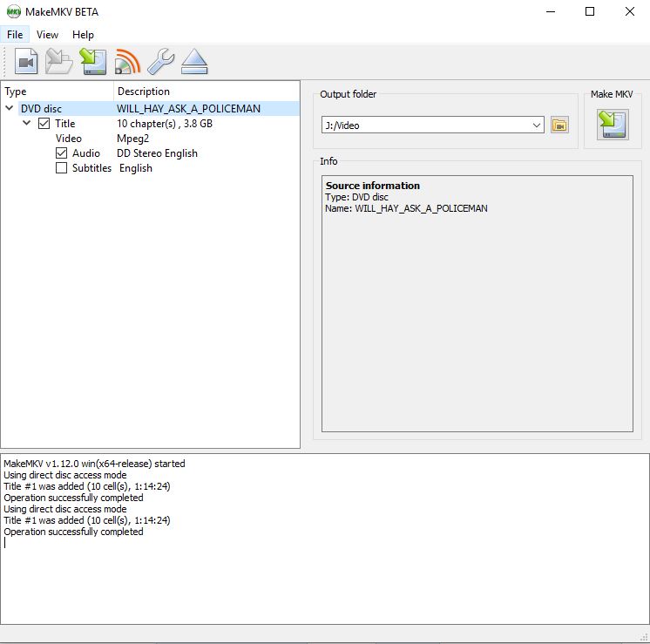Click the Description column header
Screen dimensions: 650x644
point(144,92)
